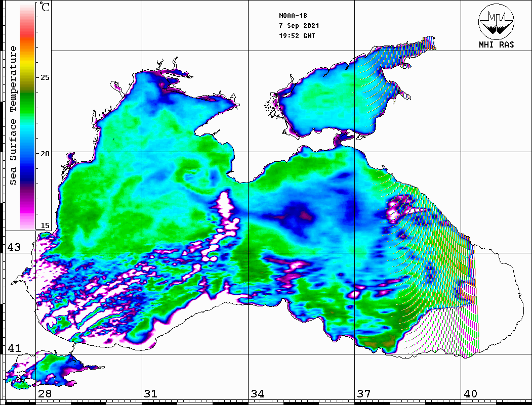The width and height of the screenshot is (532, 405).
Task: Click the temperature color scale bar
Action: [x=27, y=116]
